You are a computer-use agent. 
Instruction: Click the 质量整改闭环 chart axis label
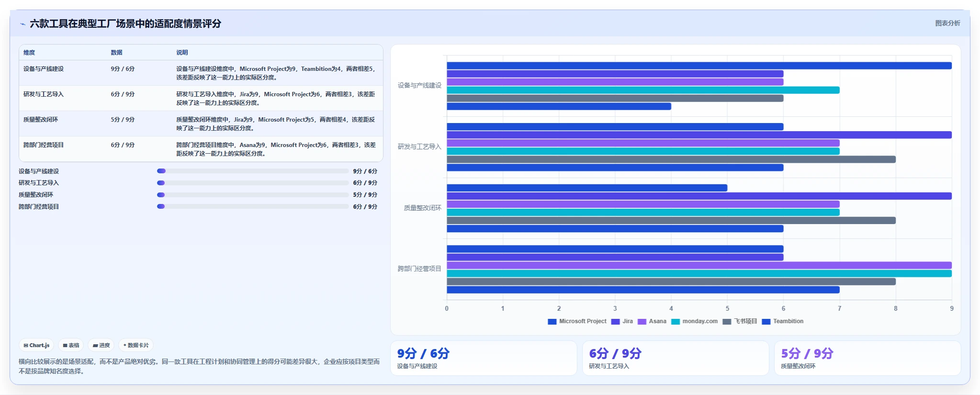tap(422, 208)
